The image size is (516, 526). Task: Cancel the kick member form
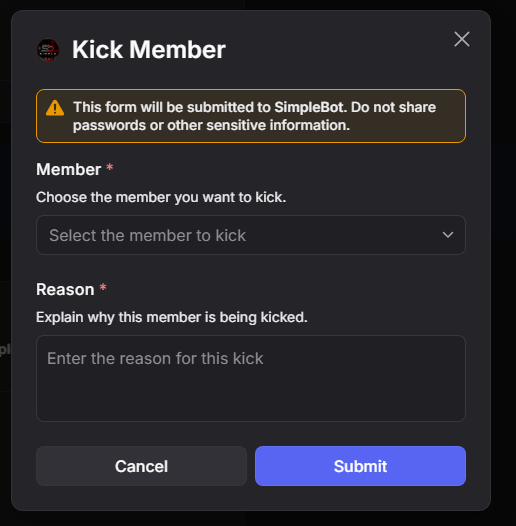141,466
